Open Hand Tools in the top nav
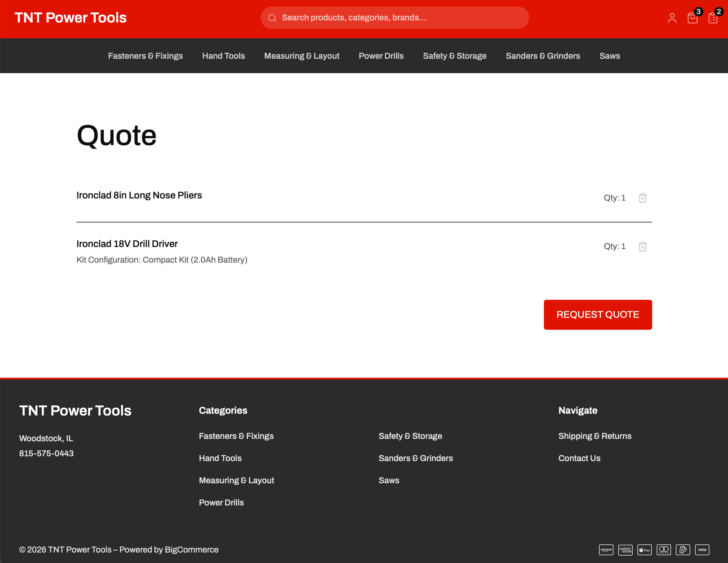Viewport: 728px width, 563px height. 223,56
